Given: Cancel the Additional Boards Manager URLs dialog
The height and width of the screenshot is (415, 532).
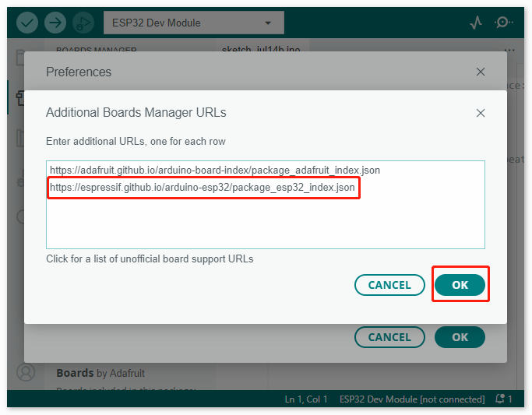Looking at the screenshot, I should pos(389,285).
